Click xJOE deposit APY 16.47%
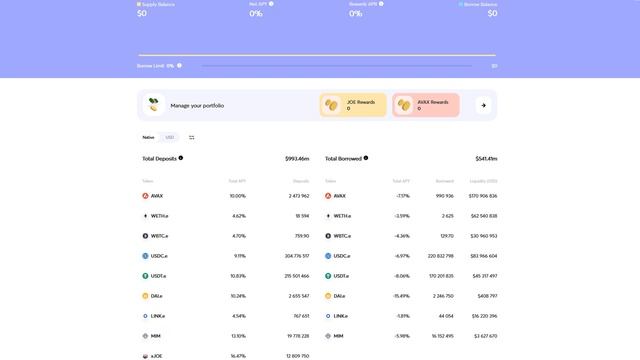The width and height of the screenshot is (640, 360). pos(238,356)
